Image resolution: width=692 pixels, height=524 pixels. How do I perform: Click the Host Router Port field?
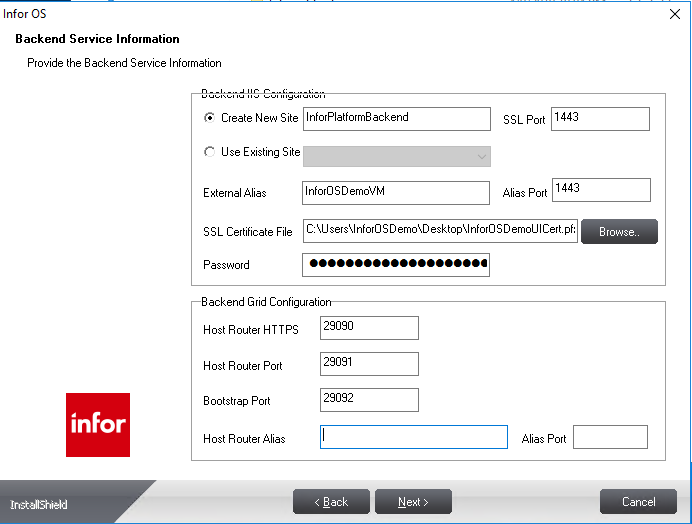click(x=369, y=364)
